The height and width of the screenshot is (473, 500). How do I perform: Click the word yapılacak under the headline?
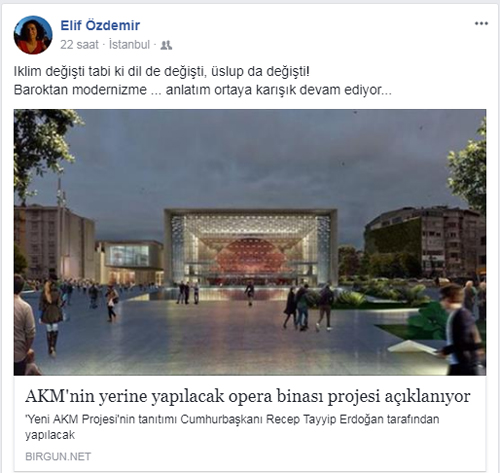(x=50, y=435)
